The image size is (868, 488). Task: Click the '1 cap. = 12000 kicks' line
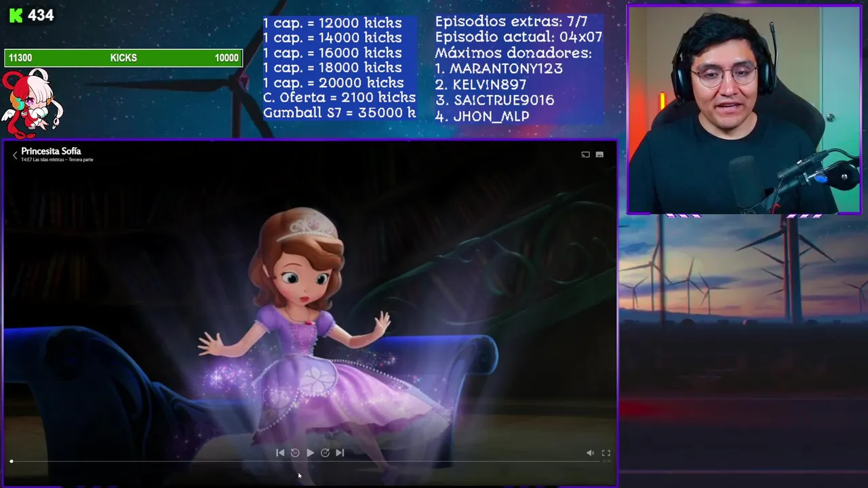[x=332, y=23]
